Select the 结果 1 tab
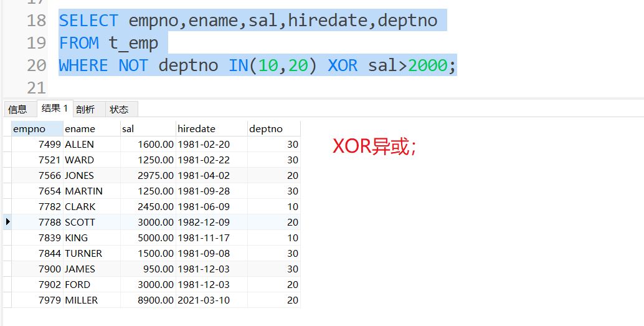Screen dimensions: 644x326 coord(55,108)
